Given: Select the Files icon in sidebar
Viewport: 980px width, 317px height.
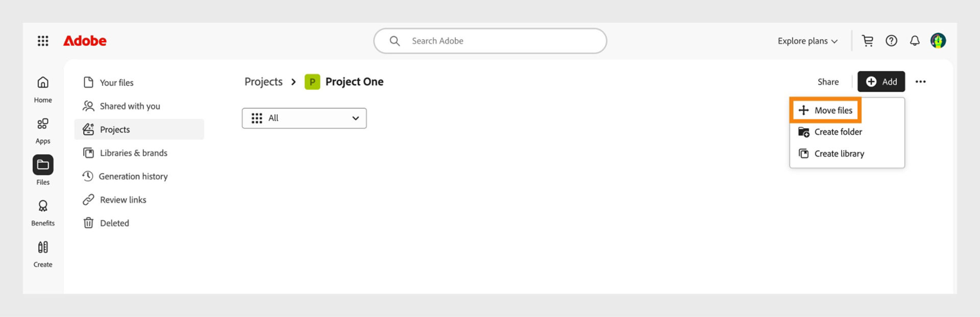Looking at the screenshot, I should (43, 164).
